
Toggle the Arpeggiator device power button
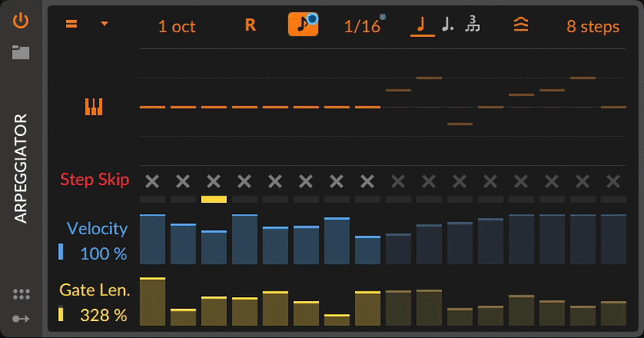click(x=21, y=21)
